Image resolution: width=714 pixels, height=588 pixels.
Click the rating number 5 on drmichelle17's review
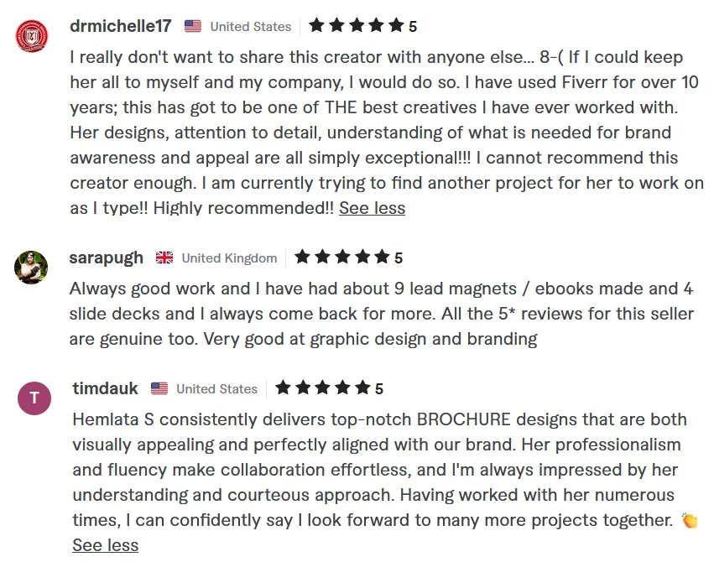[413, 27]
